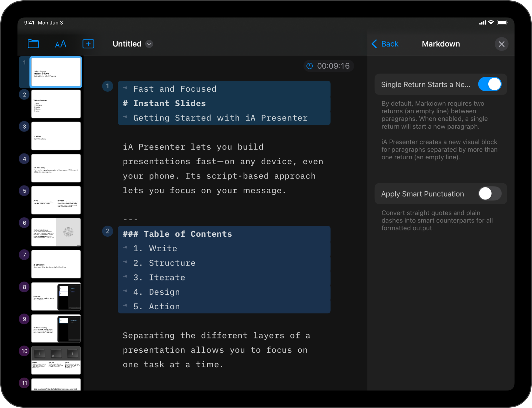This screenshot has width=532, height=408.
Task: Expand the Untitled document title dropdown
Action: [x=149, y=44]
